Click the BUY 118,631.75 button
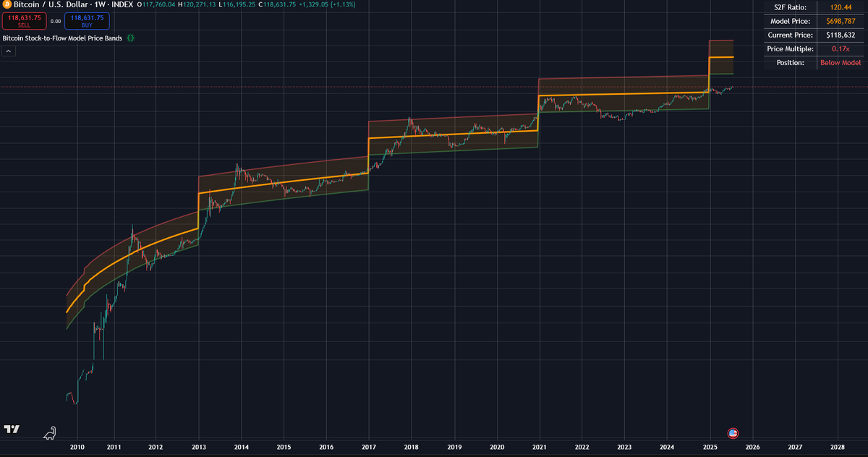This screenshot has height=457, width=868. [x=86, y=21]
